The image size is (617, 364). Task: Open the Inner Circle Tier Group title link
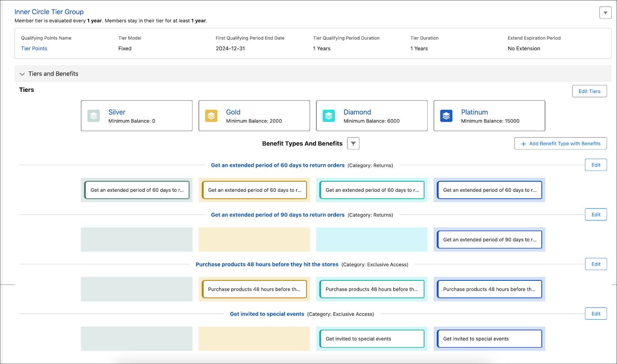coord(49,12)
